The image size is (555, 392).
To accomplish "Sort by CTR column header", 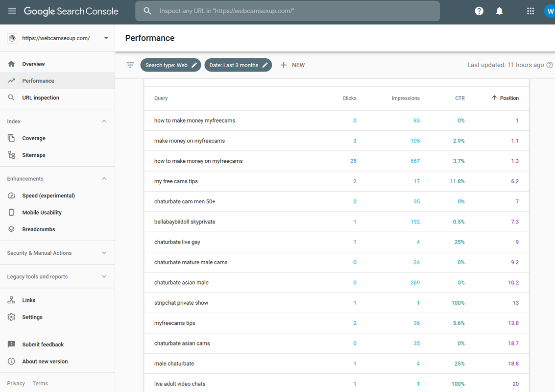I will [460, 98].
